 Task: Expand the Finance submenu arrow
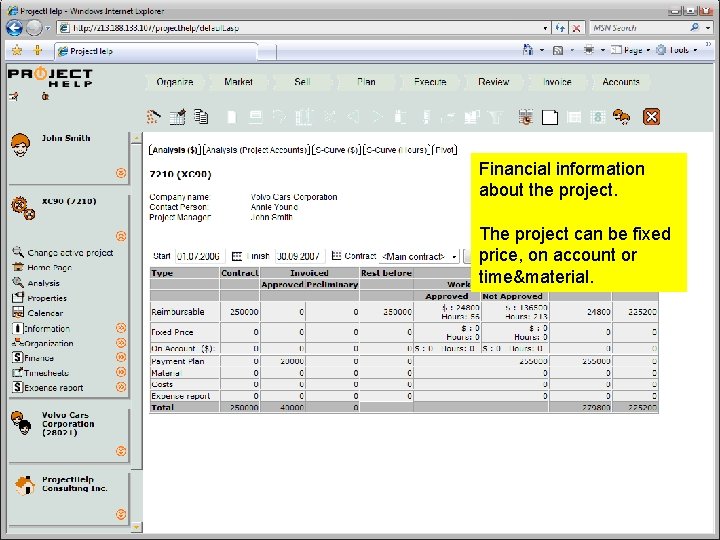(x=121, y=357)
